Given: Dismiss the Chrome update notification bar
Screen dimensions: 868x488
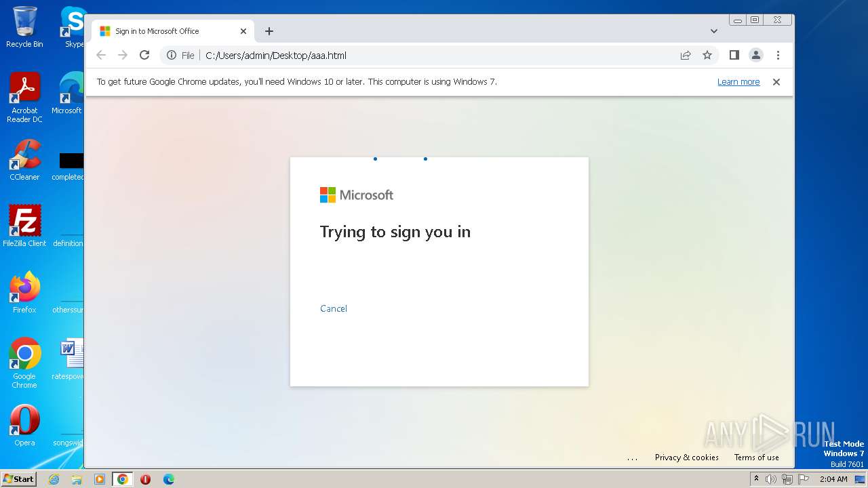Looking at the screenshot, I should tap(776, 82).
